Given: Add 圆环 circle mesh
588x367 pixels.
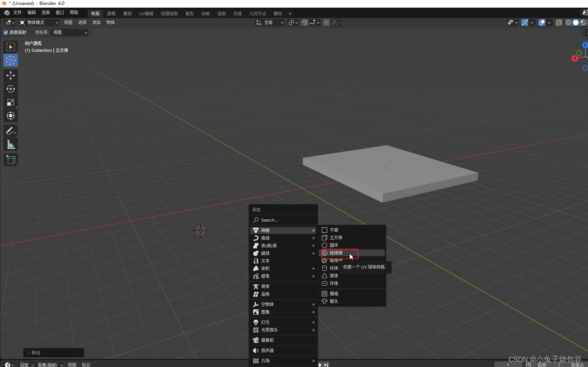Looking at the screenshot, I should [352, 245].
